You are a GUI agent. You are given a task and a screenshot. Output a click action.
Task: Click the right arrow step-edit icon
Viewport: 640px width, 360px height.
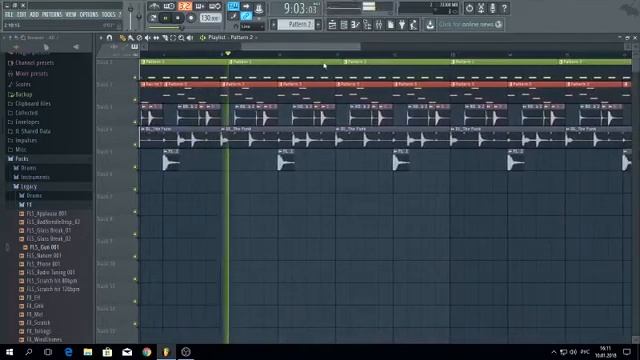click(246, 6)
